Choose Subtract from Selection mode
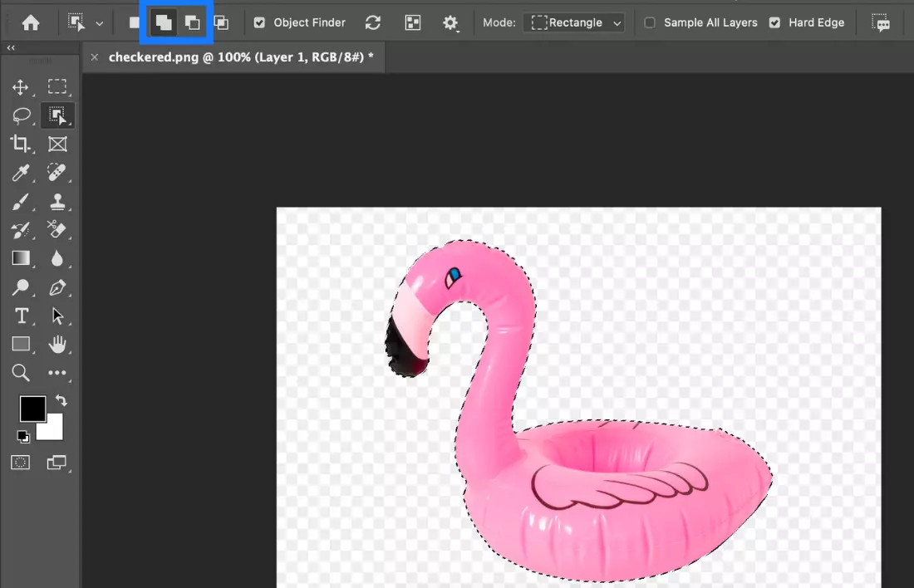 pos(192,22)
